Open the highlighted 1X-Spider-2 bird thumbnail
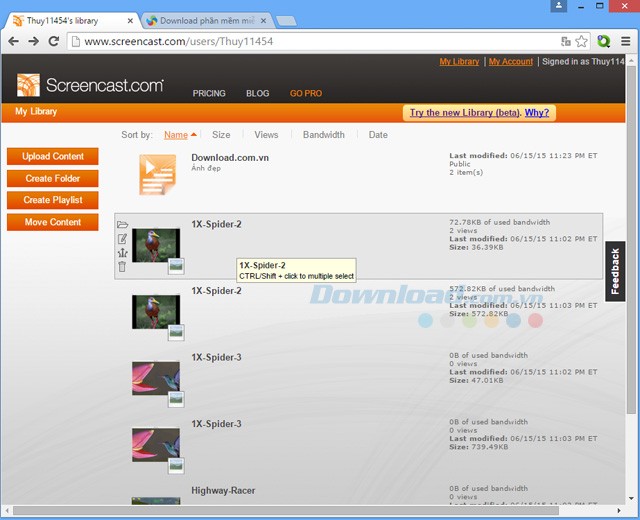Image resolution: width=640 pixels, height=520 pixels. coord(156,245)
